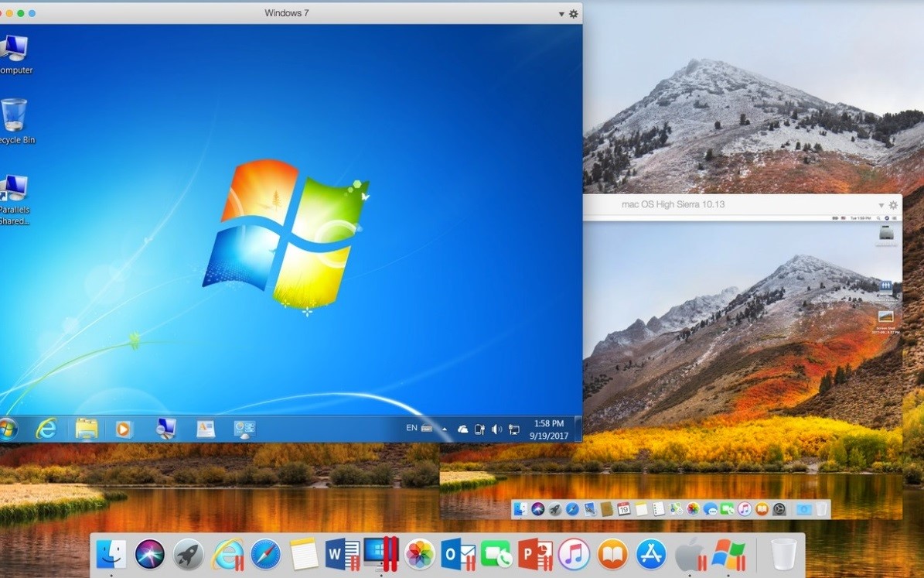Launch Safari from the host Mac dock
Viewport: 924px width, 578px height.
click(266, 555)
